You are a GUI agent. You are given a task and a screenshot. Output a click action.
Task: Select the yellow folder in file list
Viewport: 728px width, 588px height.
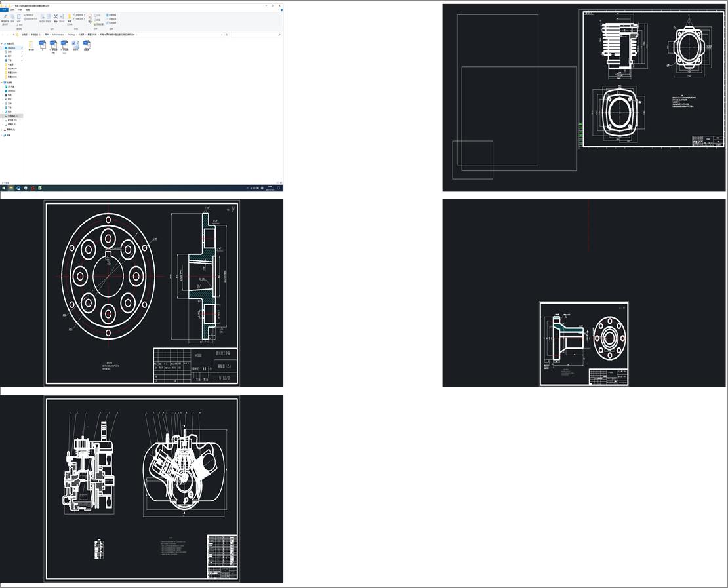pos(31,45)
